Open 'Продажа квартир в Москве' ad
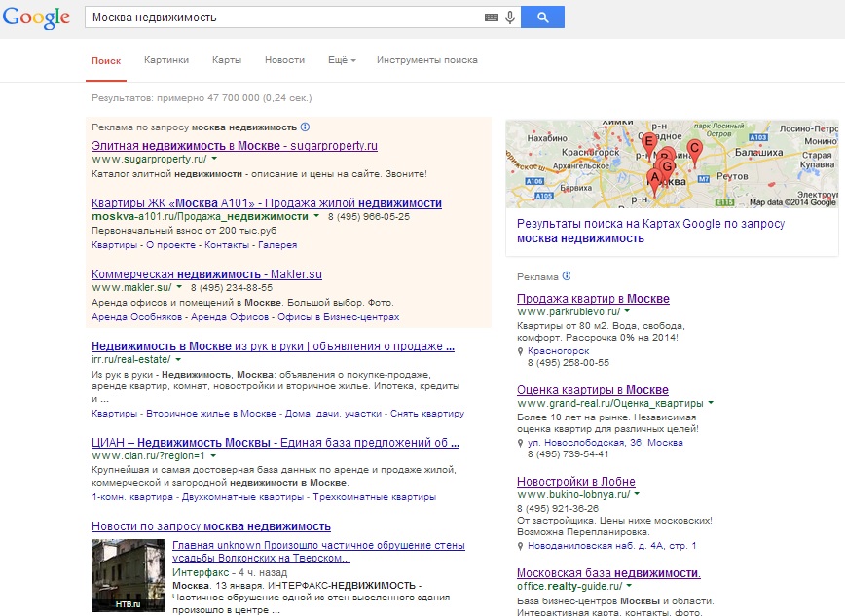This screenshot has height=616, width=845. 593,299
